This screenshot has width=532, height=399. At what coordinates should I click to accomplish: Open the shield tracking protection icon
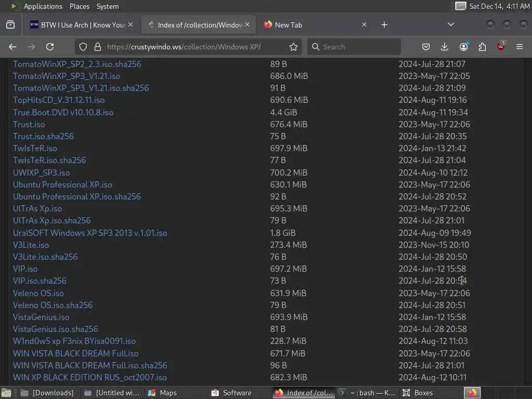click(x=83, y=47)
